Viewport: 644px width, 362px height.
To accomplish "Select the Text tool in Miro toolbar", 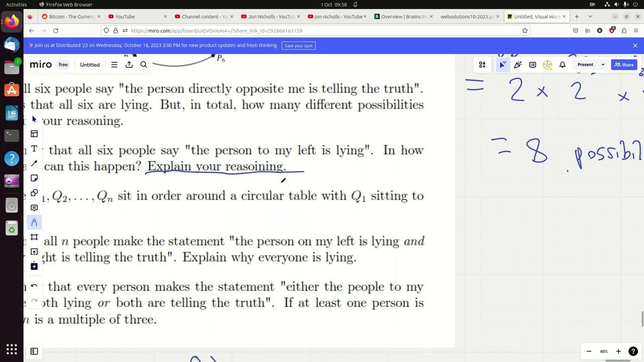I will pos(34,149).
